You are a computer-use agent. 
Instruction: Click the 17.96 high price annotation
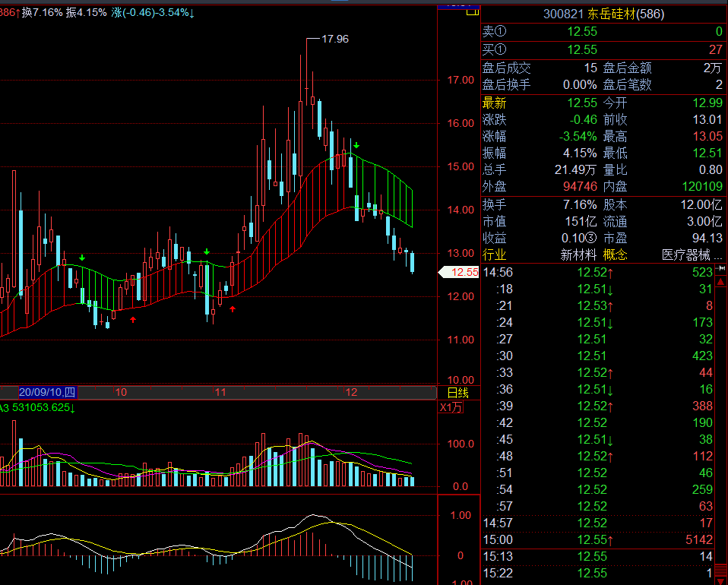coord(335,39)
